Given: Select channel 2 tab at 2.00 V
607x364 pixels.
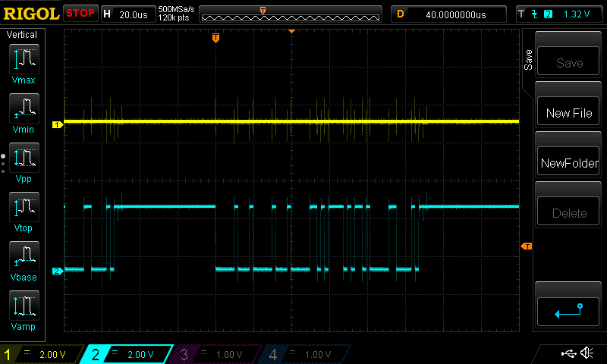Looking at the screenshot, I should point(127,354).
